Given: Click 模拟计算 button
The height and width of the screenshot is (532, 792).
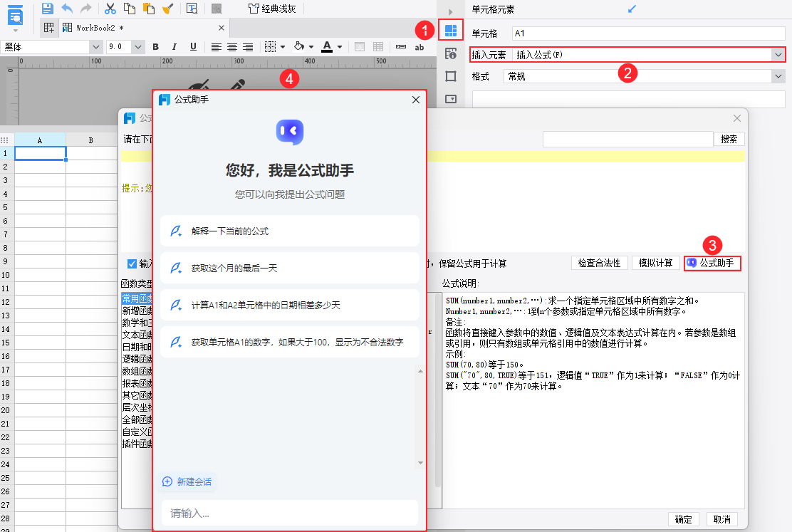Looking at the screenshot, I should (655, 264).
